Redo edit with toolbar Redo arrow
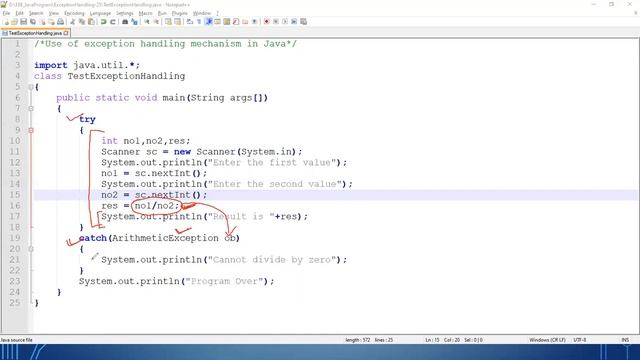Screen dimensions: 640x360 click(113, 22)
